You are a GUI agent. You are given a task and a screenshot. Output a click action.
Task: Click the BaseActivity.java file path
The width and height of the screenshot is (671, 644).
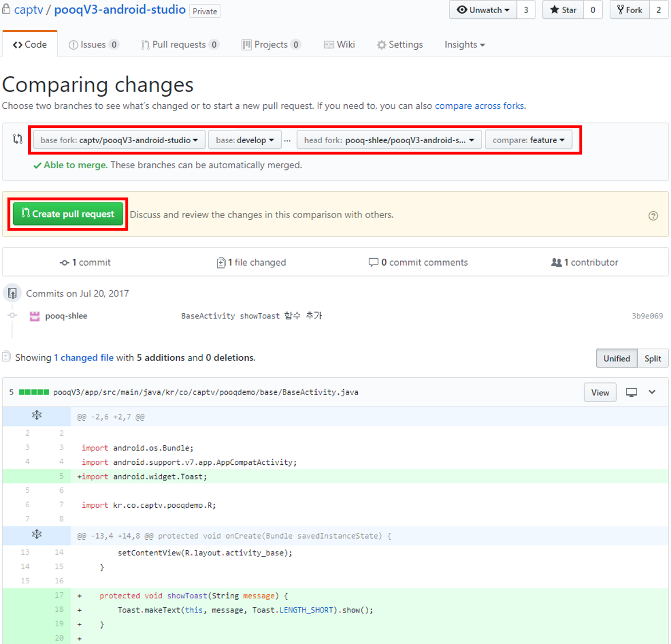click(206, 392)
